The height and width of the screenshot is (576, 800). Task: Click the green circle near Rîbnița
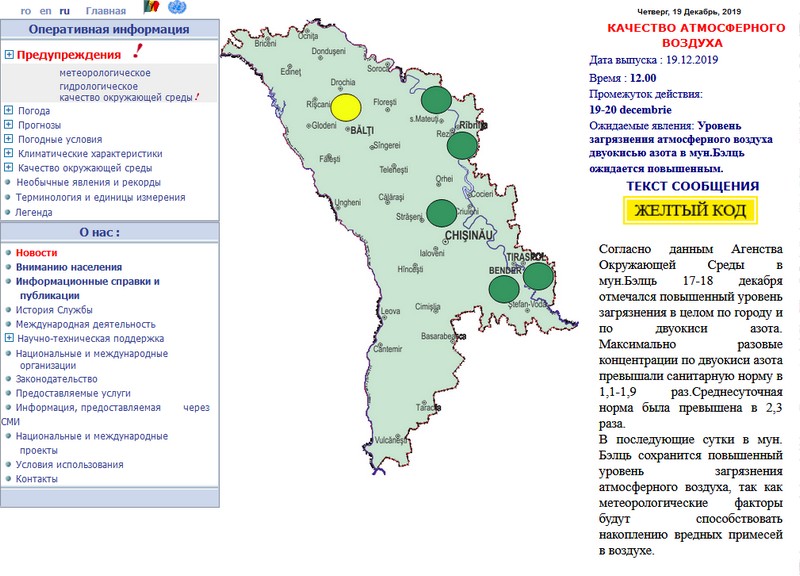pos(461,145)
